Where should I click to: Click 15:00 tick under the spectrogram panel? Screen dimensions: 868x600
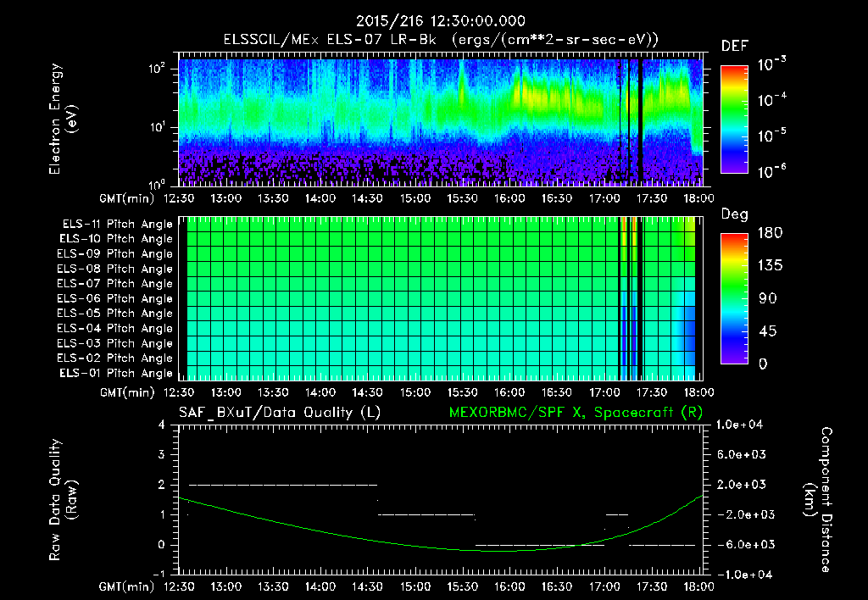click(415, 198)
